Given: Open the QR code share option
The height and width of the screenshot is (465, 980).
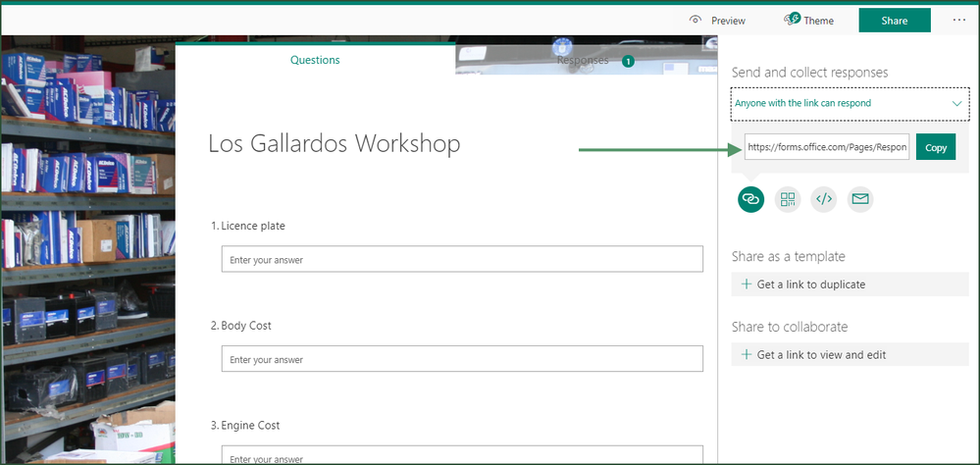Looking at the screenshot, I should click(x=788, y=199).
